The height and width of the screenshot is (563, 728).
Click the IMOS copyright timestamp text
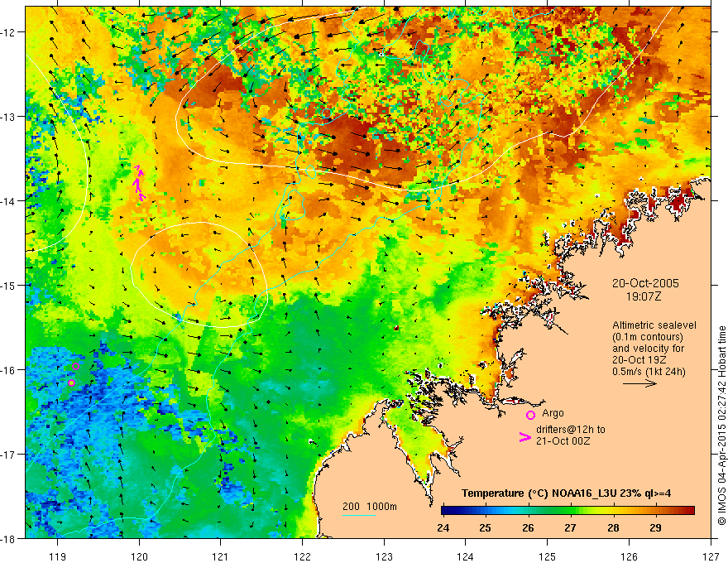point(721,426)
